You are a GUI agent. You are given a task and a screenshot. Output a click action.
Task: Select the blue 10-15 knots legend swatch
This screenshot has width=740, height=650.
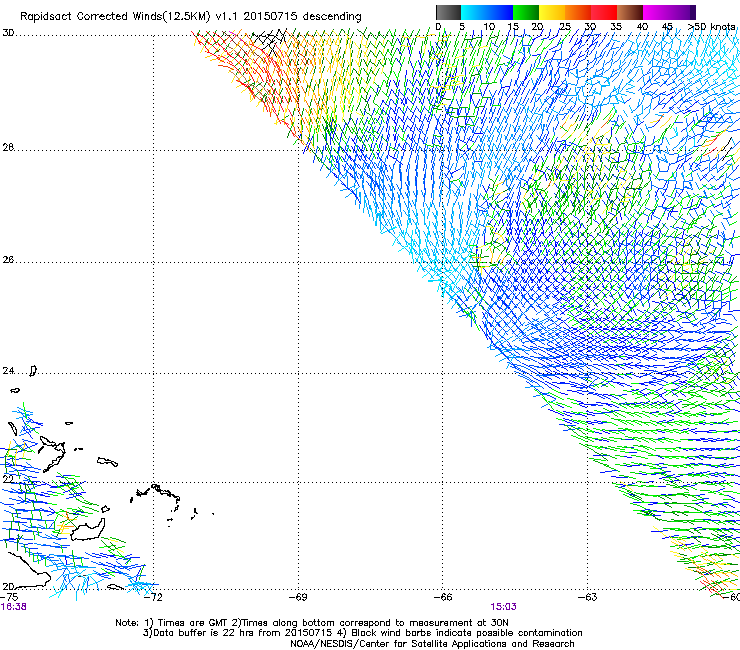[x=500, y=12]
